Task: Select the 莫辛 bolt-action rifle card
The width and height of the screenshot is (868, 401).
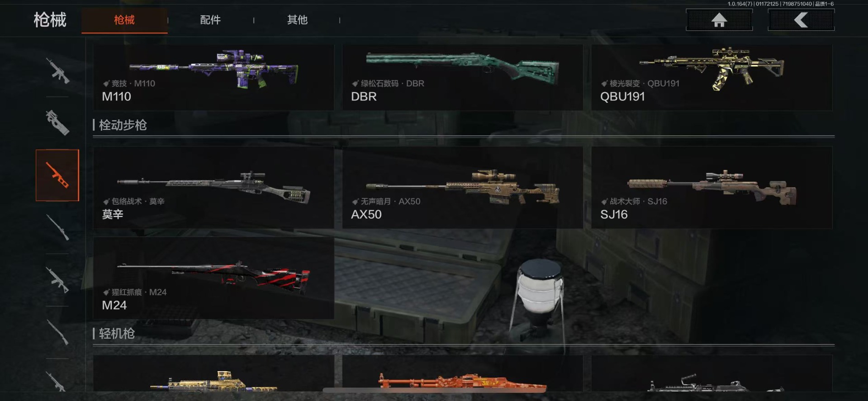Action: tap(213, 187)
